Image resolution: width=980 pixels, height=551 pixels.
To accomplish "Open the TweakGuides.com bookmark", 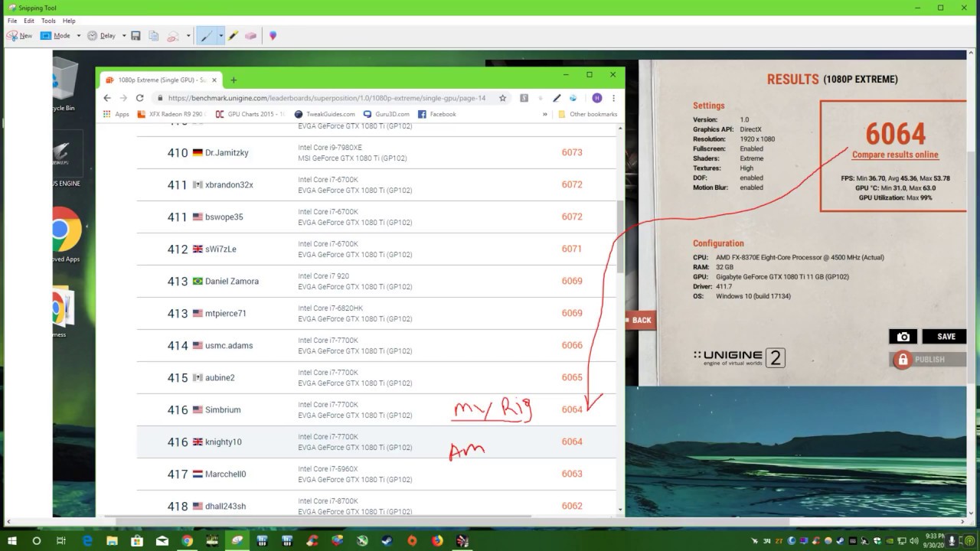I will (x=325, y=114).
